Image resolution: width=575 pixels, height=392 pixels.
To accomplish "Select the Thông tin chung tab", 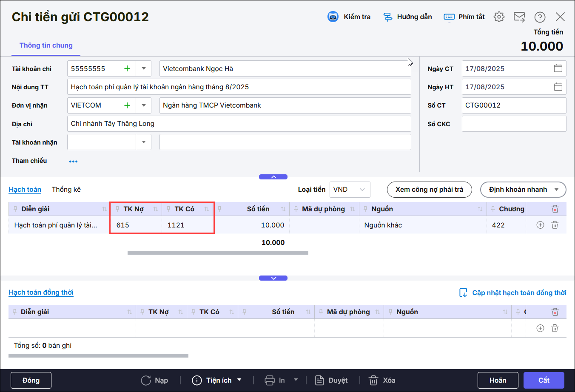I will [46, 45].
